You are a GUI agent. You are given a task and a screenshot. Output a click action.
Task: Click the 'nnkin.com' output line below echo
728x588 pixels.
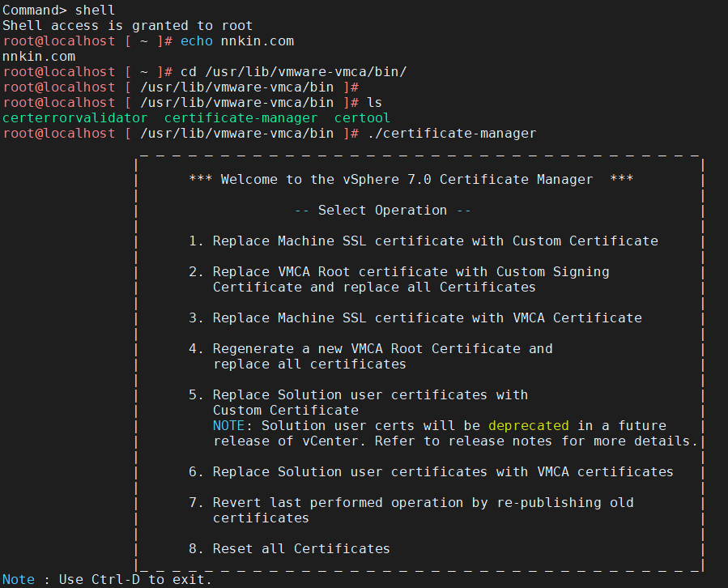pos(39,57)
